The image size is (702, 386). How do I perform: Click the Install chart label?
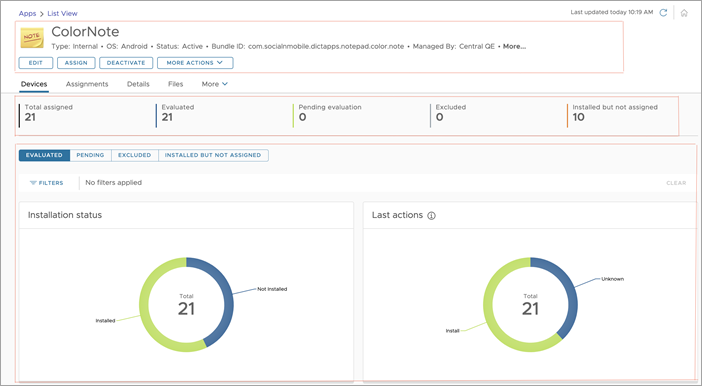[453, 330]
